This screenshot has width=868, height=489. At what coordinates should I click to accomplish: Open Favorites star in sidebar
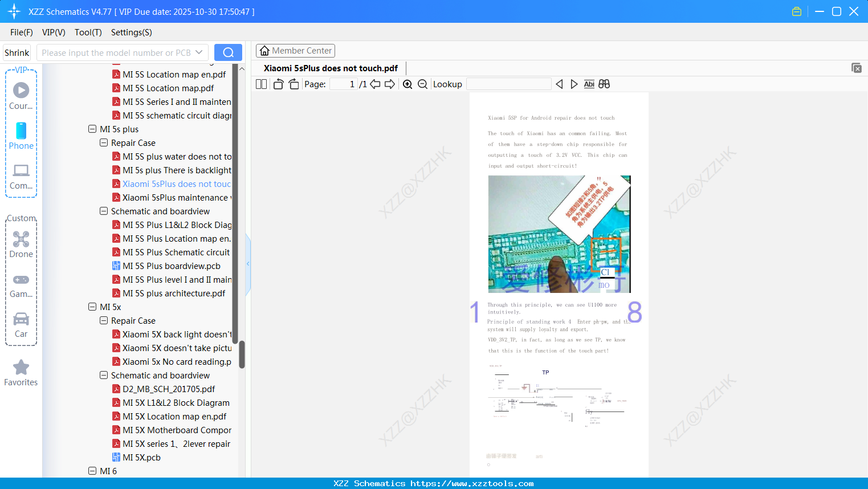tap(21, 373)
